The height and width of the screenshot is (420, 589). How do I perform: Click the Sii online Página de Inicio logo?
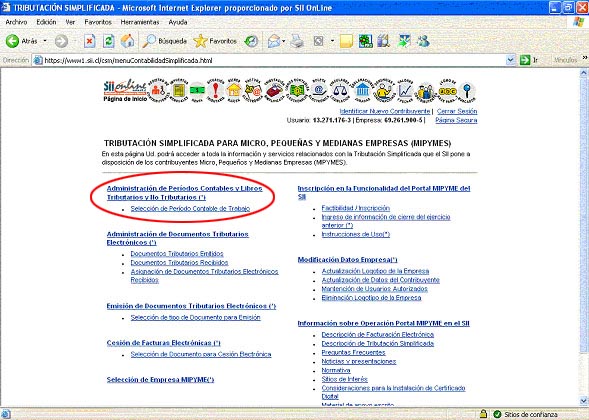[x=125, y=90]
